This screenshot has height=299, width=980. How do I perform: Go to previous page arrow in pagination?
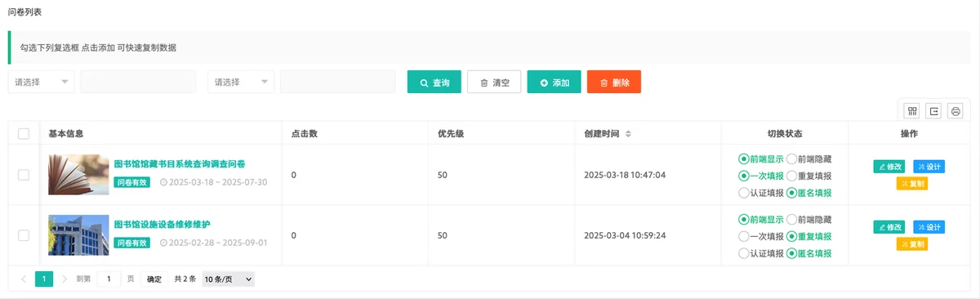[x=24, y=279]
